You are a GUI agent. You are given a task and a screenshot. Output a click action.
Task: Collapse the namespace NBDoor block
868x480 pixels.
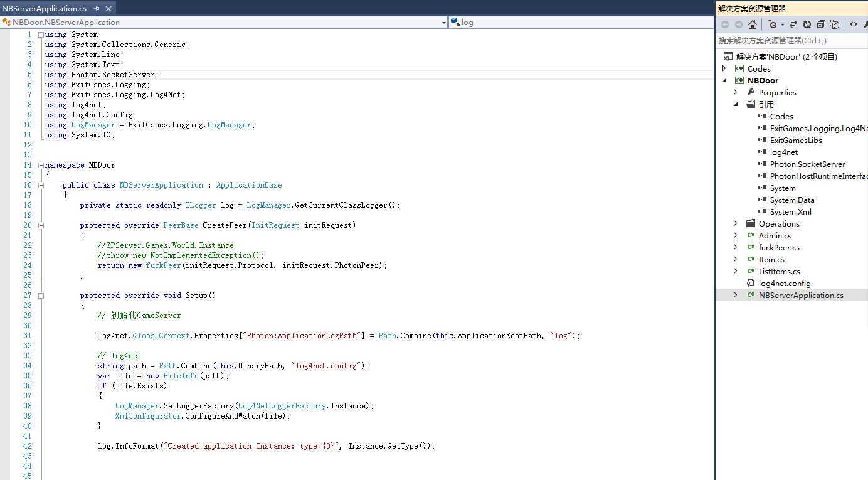41,165
